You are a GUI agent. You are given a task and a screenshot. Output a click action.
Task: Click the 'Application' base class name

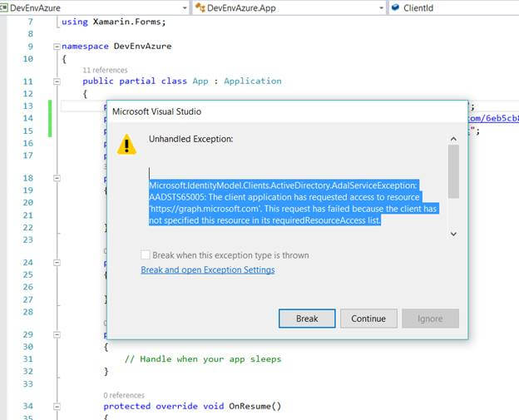tap(253, 81)
